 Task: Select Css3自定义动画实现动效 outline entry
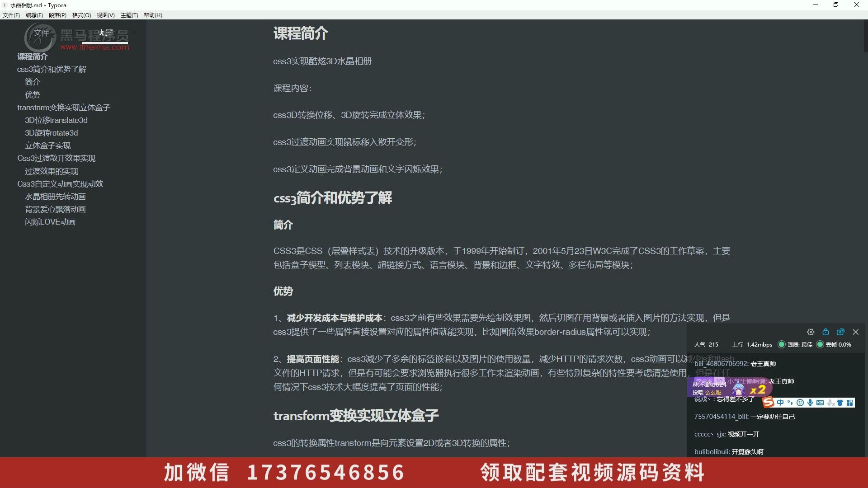60,184
